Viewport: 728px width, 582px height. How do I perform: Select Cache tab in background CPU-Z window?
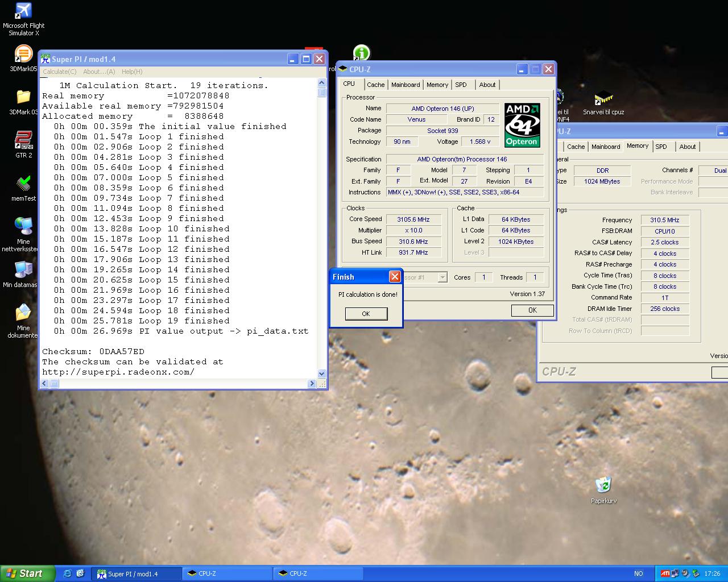pos(576,147)
